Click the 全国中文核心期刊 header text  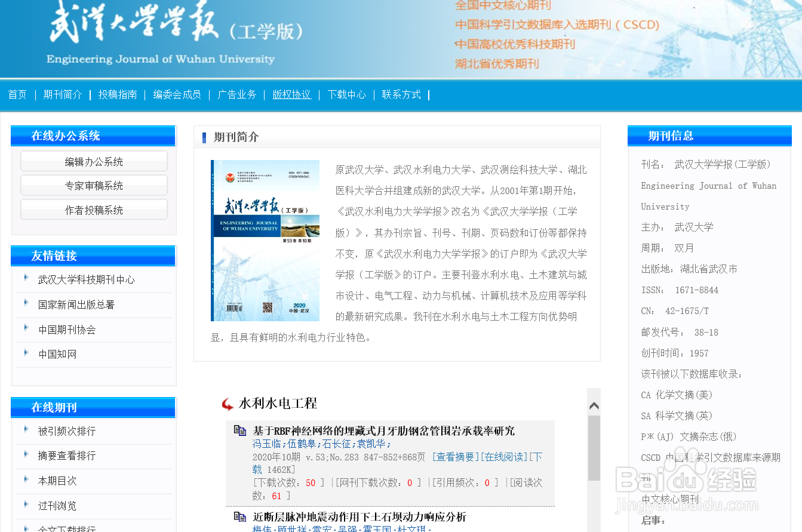tap(503, 5)
